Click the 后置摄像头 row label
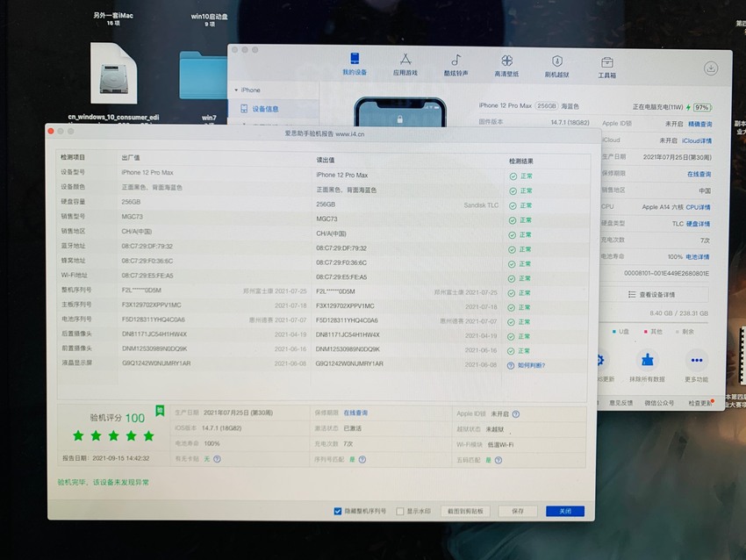The image size is (746, 560). [76, 334]
